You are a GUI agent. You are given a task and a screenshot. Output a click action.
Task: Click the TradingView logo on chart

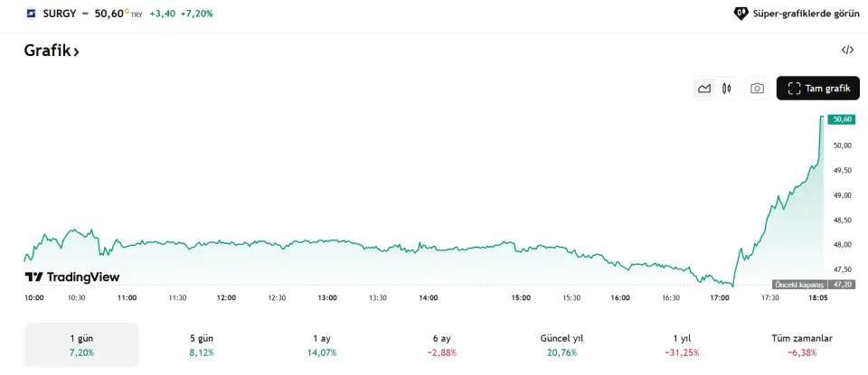pos(72,277)
